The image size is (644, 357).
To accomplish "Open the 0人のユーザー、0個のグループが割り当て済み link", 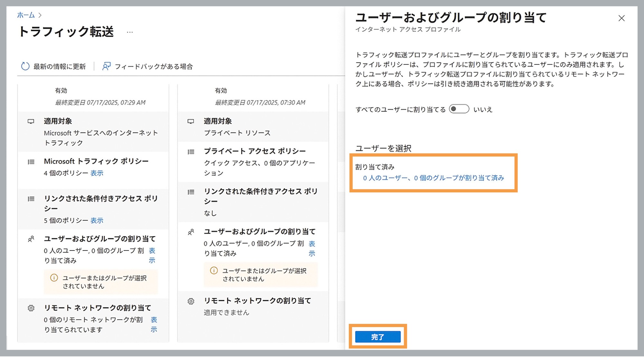I will tap(434, 178).
